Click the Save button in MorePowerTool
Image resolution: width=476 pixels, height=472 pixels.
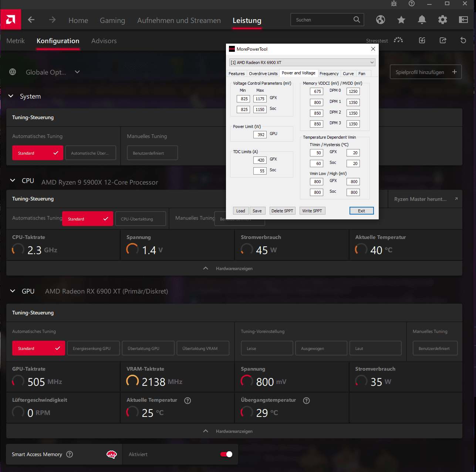(257, 211)
